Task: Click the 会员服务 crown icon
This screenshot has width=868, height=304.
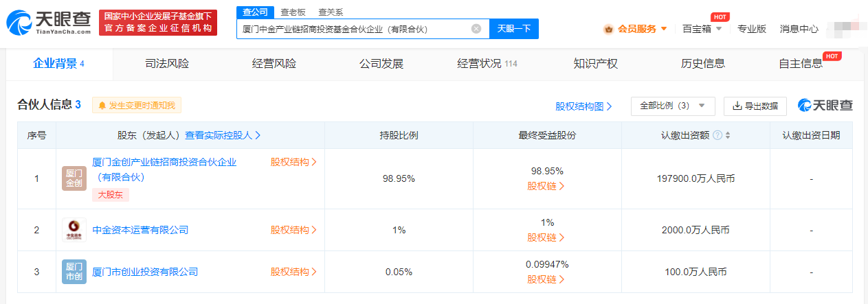Action: (608, 29)
